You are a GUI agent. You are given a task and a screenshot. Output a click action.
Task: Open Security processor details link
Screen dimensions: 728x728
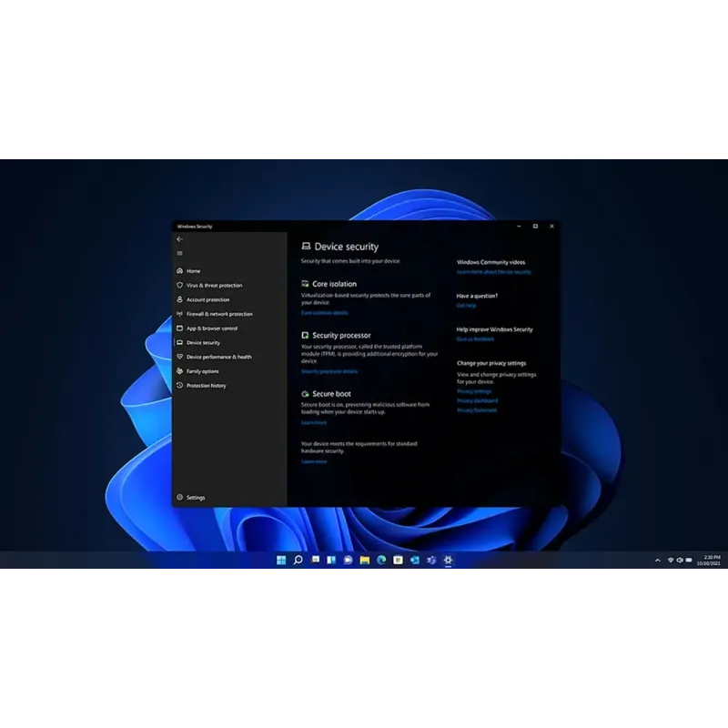click(329, 371)
